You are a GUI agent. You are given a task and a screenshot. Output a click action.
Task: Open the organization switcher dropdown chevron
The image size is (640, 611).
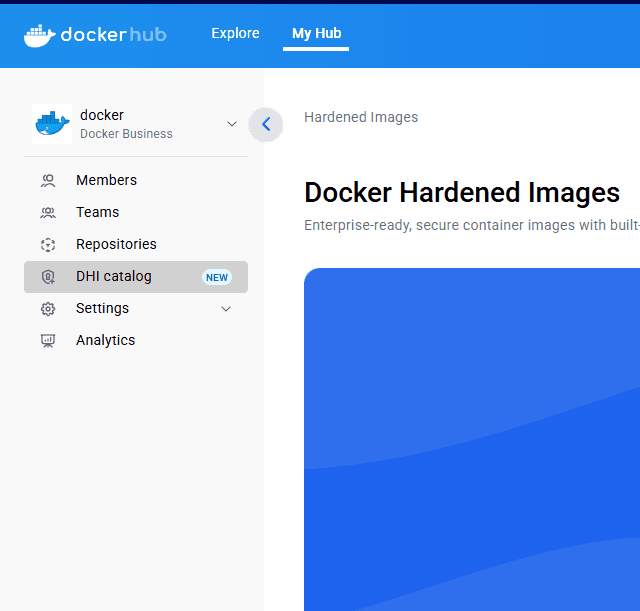[x=232, y=124]
